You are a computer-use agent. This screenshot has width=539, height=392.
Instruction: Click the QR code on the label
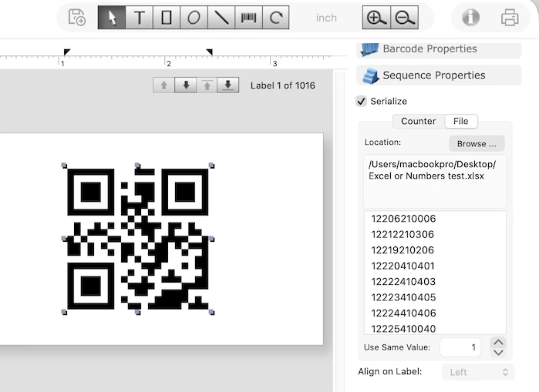(138, 239)
